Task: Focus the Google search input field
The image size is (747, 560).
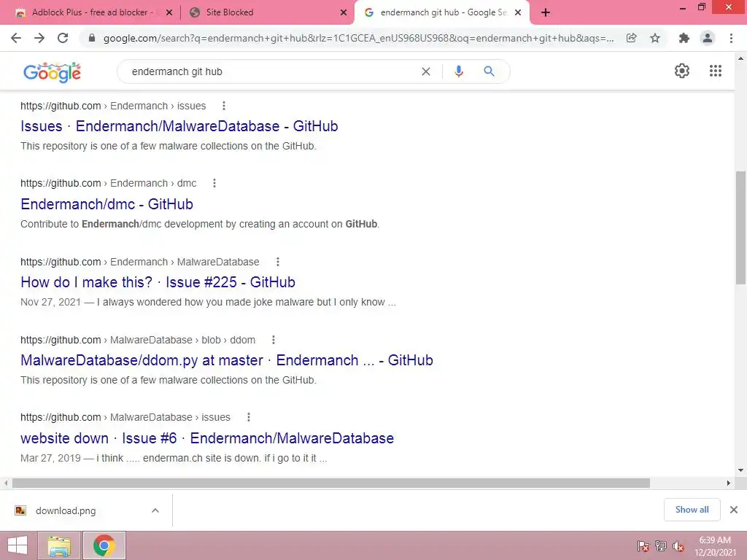Action: (271, 71)
